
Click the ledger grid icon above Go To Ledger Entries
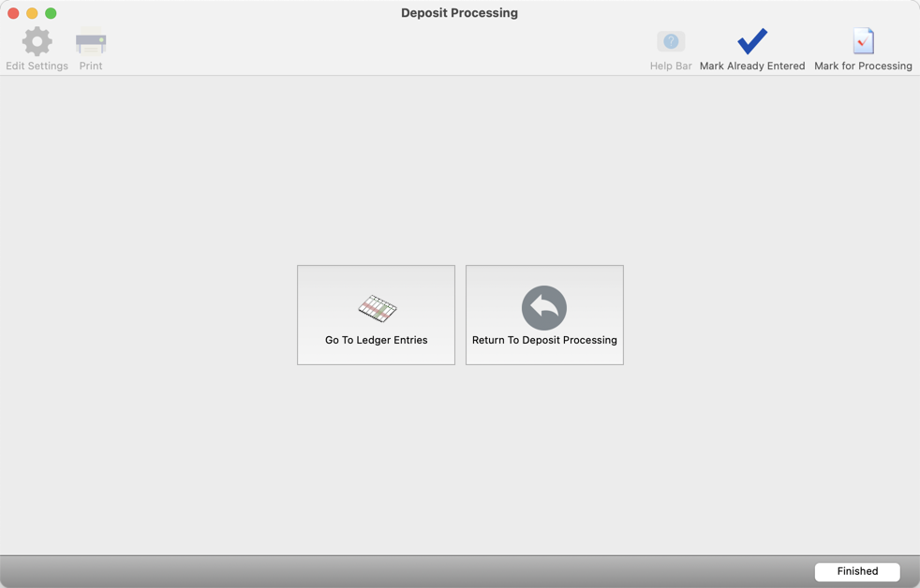pyautogui.click(x=376, y=306)
